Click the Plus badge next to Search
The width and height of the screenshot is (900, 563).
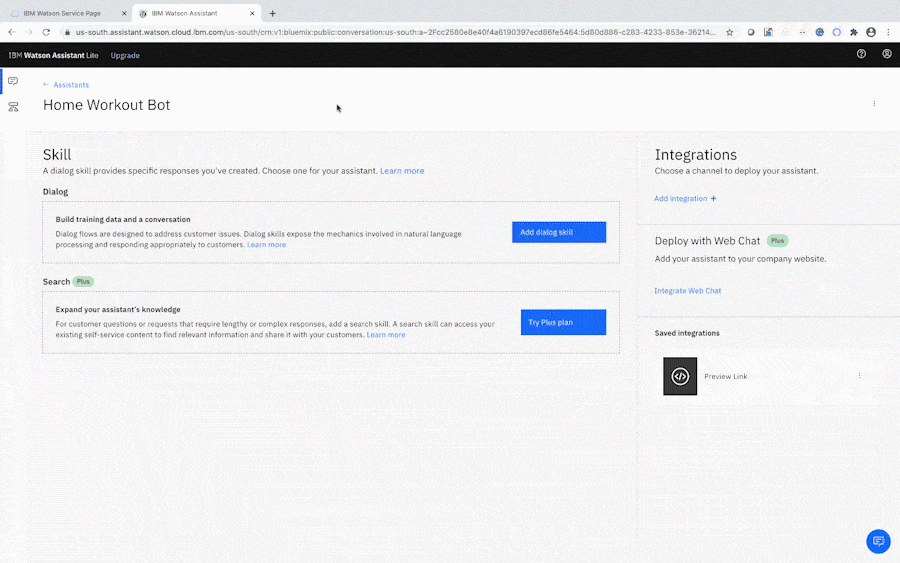click(x=83, y=282)
